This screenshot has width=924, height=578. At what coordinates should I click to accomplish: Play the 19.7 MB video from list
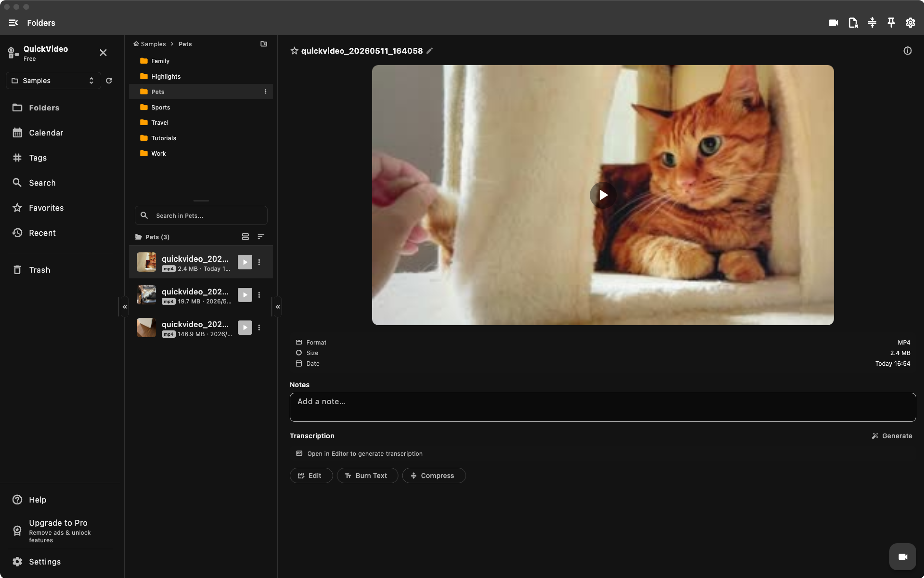[245, 295]
